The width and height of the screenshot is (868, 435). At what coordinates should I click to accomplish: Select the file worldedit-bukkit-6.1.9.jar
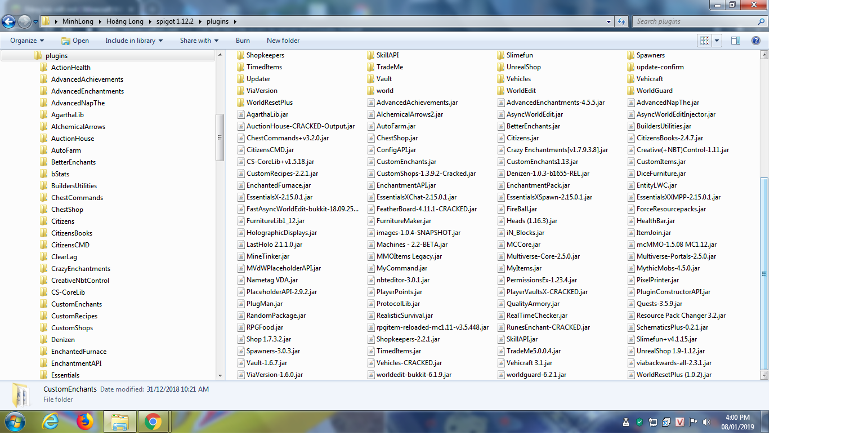click(x=414, y=375)
